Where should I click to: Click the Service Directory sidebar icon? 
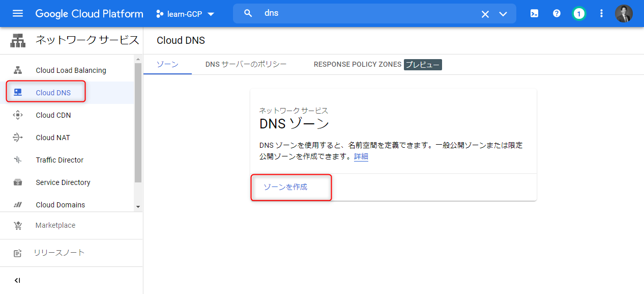tap(18, 182)
